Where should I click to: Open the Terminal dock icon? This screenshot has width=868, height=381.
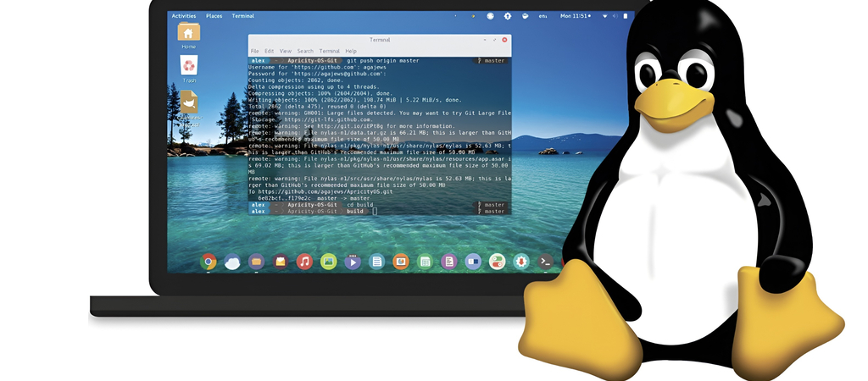pos(545,261)
